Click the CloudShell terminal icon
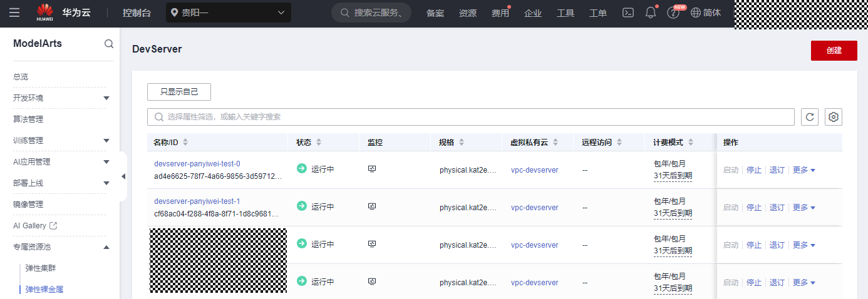The height and width of the screenshot is (299, 868). pos(628,13)
